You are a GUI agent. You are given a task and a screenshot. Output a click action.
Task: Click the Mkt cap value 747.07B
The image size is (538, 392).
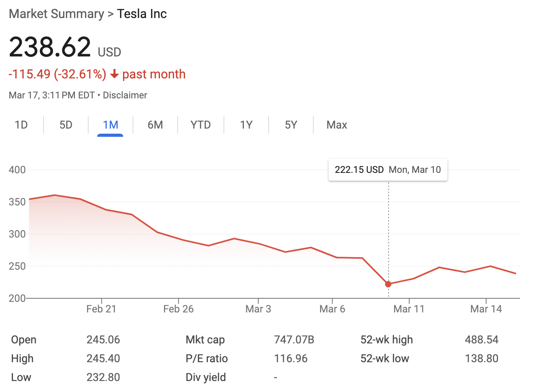(294, 340)
